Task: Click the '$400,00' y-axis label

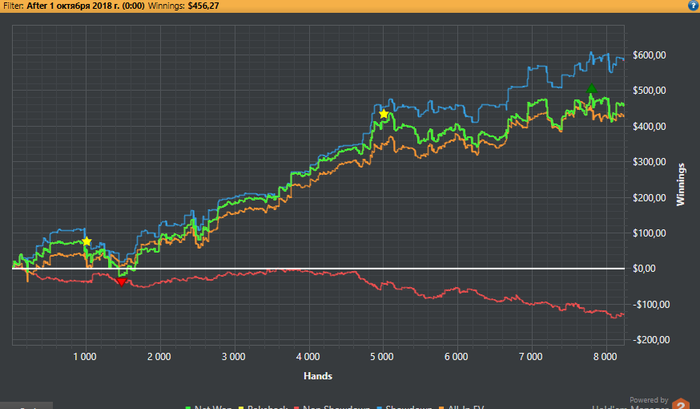Action: pos(649,126)
